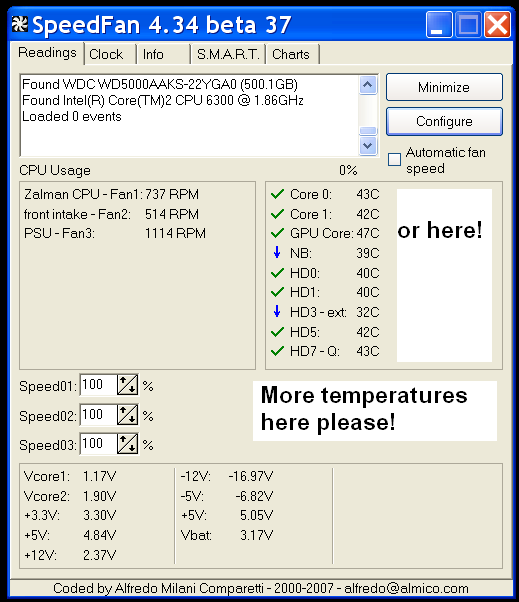Click the blue down arrow next to NB
Image resolution: width=519 pixels, height=602 pixels.
[x=277, y=253]
